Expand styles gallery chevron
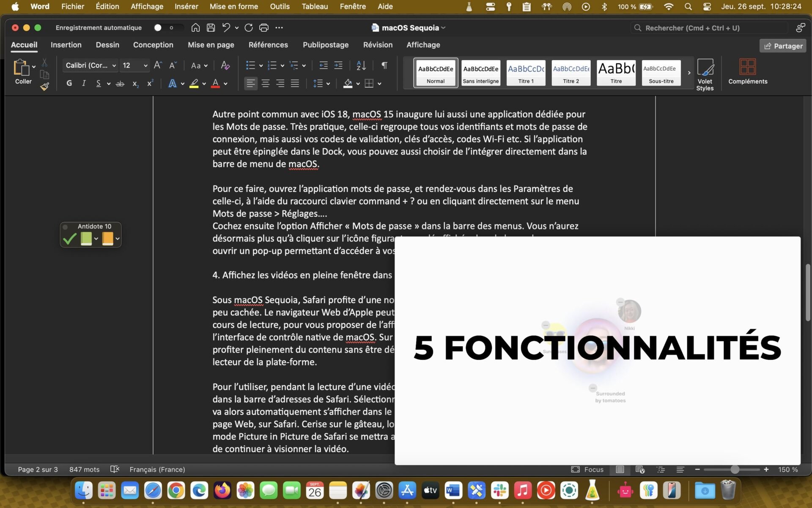The image size is (812, 508). point(689,73)
